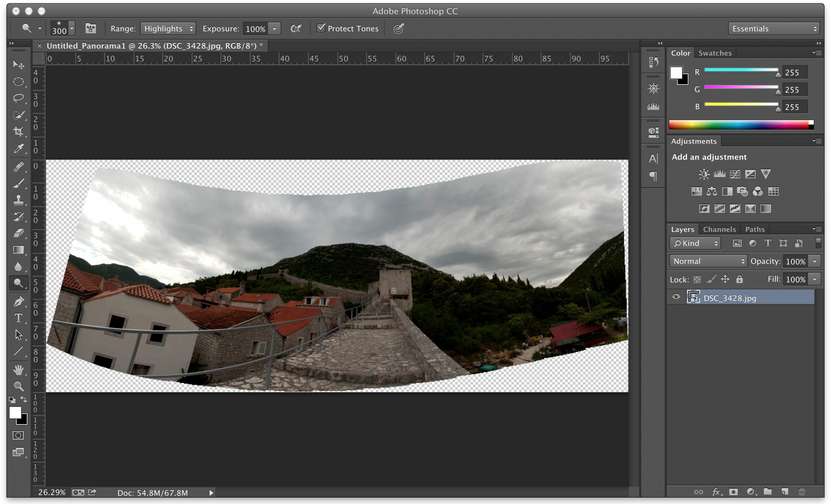Enable airbrush mode in options bar
The height and width of the screenshot is (504, 831).
tap(296, 29)
